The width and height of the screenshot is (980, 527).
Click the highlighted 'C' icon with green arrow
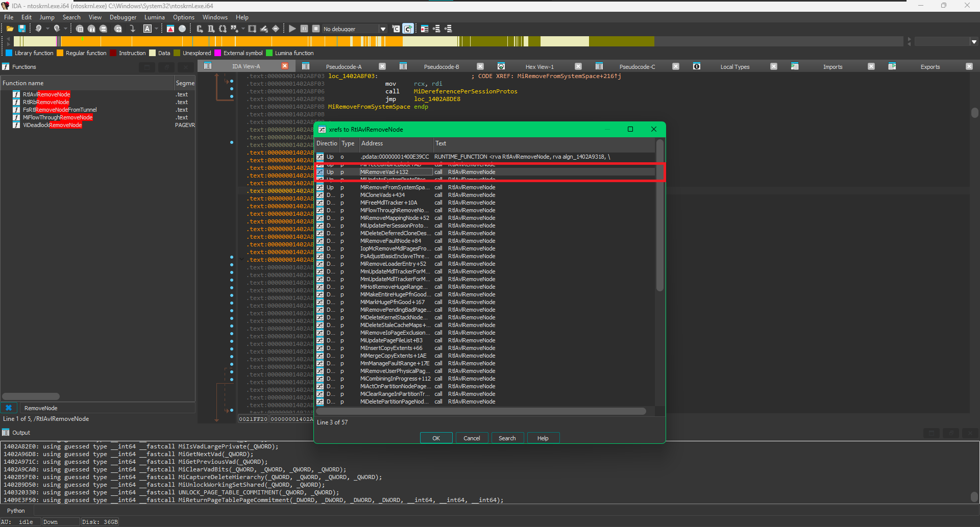pos(408,29)
